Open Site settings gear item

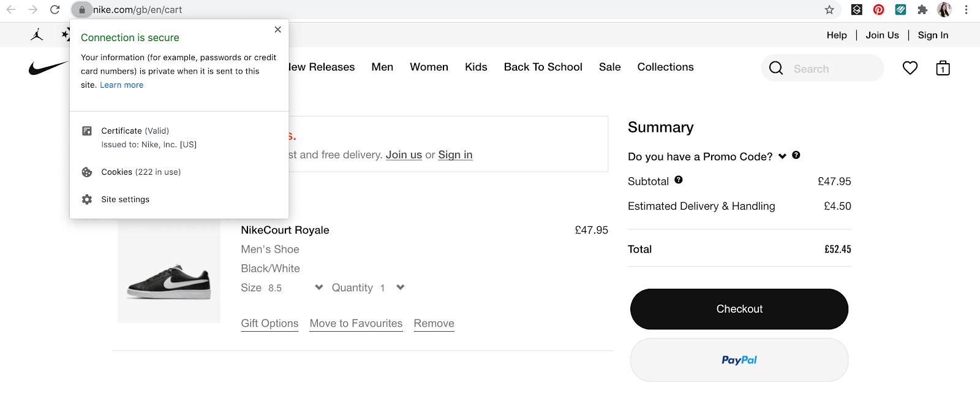pos(179,199)
